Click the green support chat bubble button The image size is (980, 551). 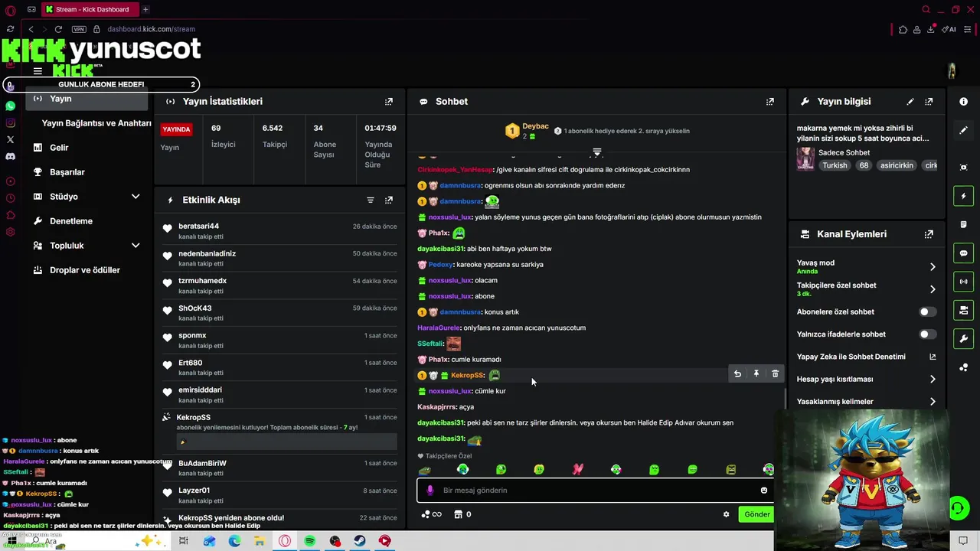(x=958, y=507)
